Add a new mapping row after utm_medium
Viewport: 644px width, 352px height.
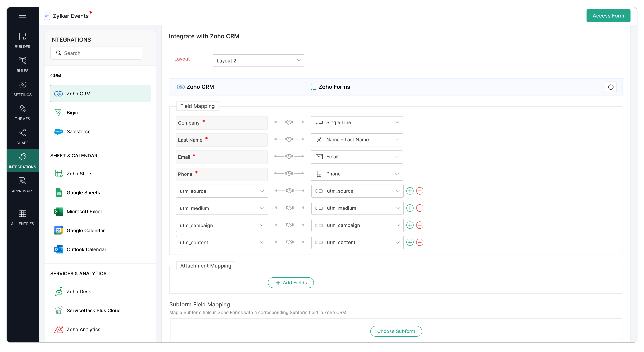point(410,208)
